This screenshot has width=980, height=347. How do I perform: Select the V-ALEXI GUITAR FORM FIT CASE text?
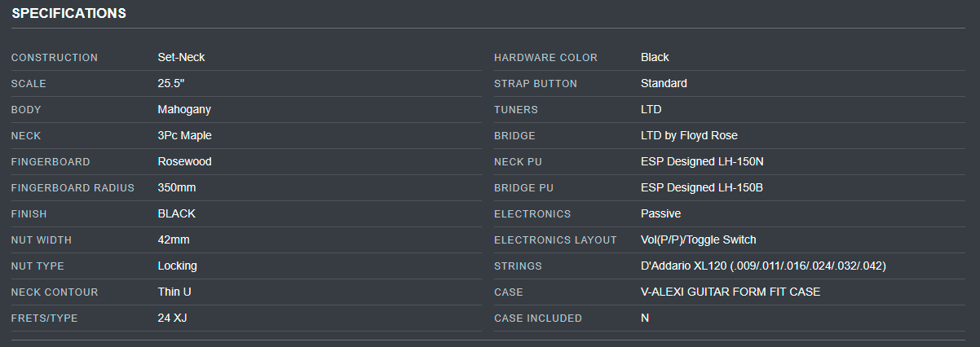tap(731, 292)
